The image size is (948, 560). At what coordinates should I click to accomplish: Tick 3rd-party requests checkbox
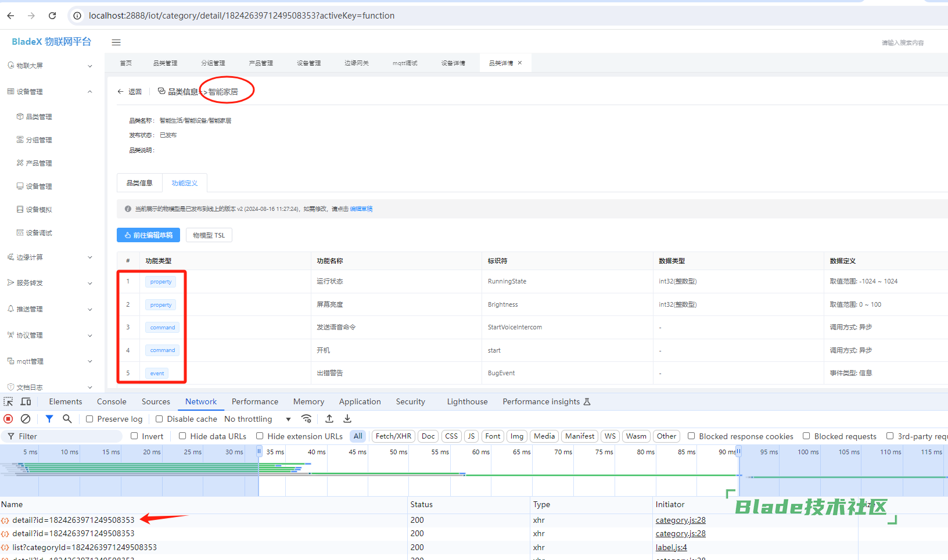click(890, 436)
